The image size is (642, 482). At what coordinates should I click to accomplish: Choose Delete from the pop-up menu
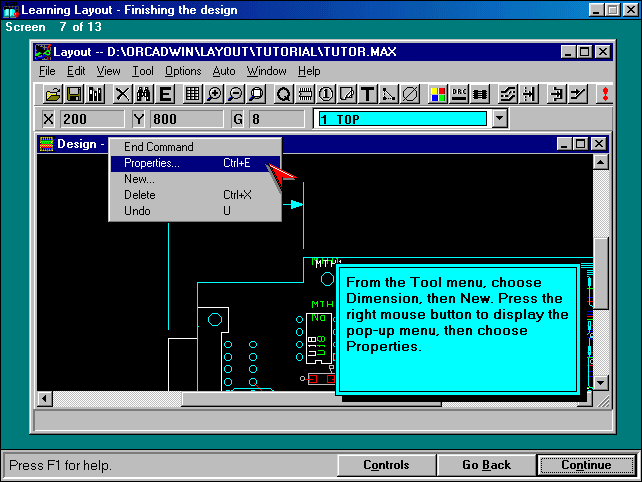point(140,195)
